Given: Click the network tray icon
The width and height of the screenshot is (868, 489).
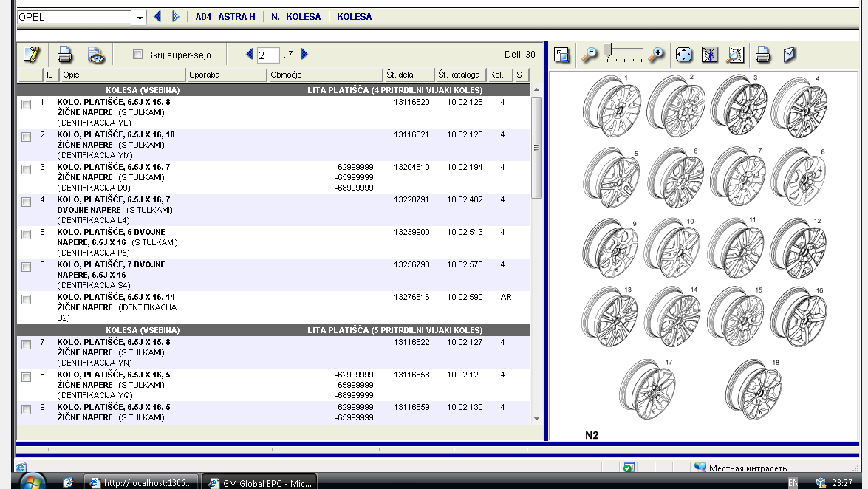Looking at the screenshot, I should coord(821,483).
